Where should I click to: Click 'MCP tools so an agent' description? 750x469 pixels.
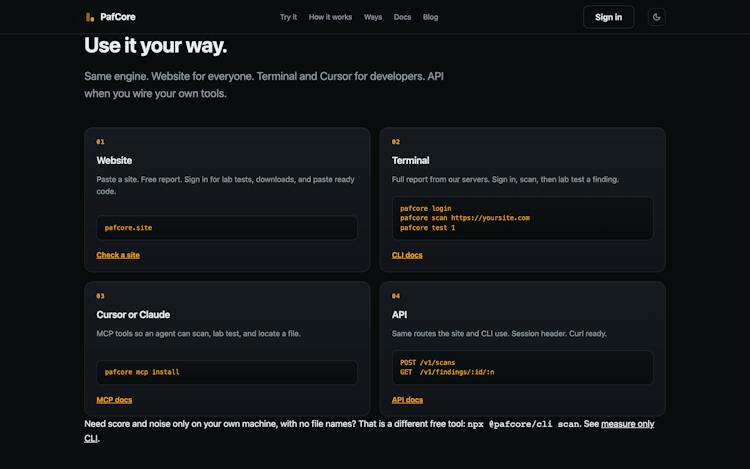pyautogui.click(x=199, y=334)
